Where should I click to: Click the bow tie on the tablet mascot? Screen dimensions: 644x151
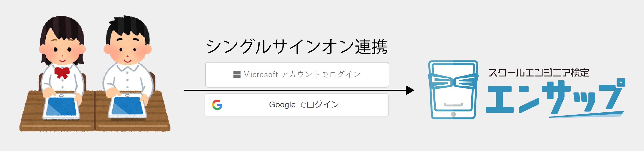pyautogui.click(x=453, y=82)
